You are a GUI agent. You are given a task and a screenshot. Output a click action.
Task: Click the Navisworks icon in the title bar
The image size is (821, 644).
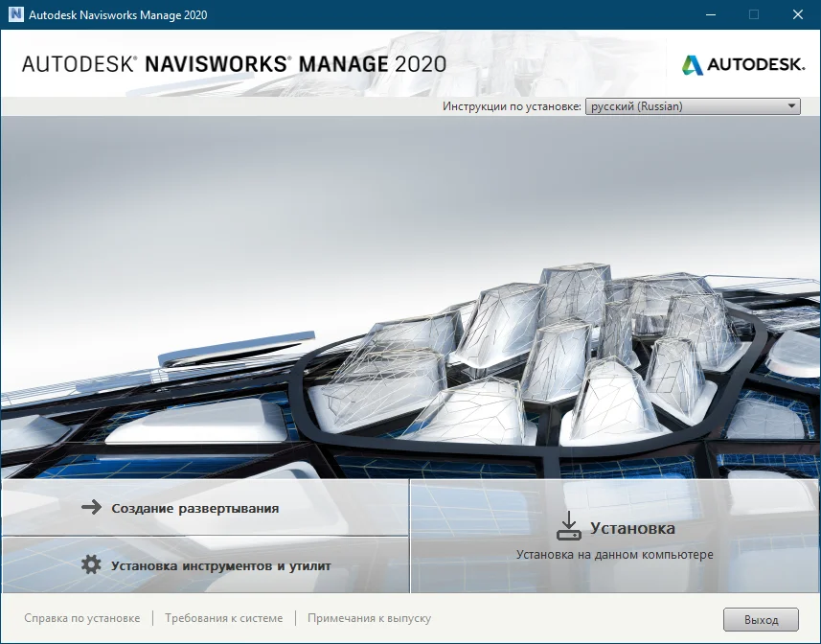(x=14, y=14)
